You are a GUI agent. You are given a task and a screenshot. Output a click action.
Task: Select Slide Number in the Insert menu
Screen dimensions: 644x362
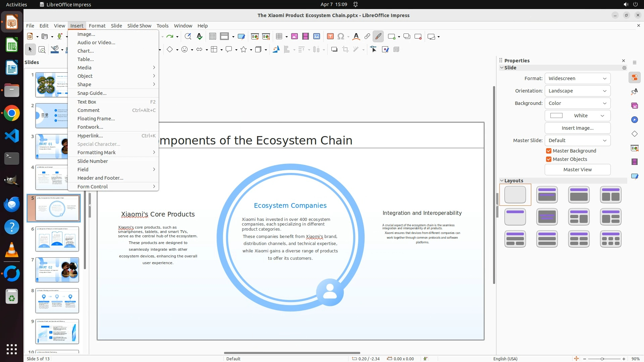click(x=93, y=161)
